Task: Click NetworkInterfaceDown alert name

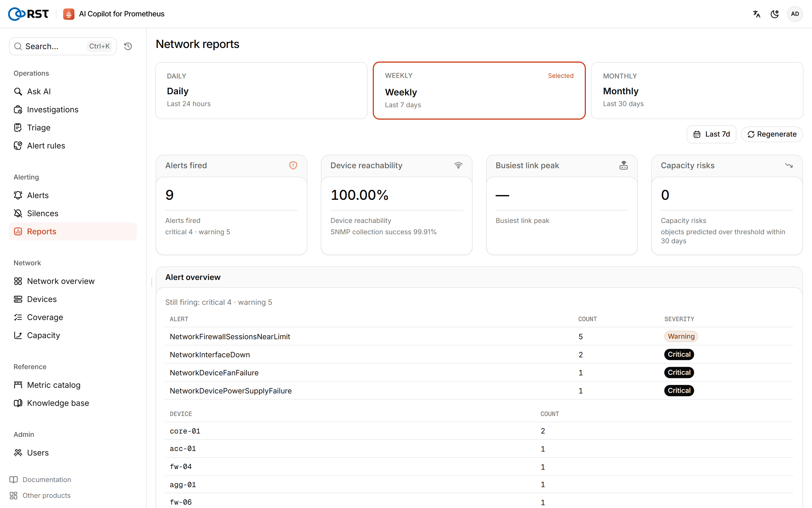Action: pos(210,354)
